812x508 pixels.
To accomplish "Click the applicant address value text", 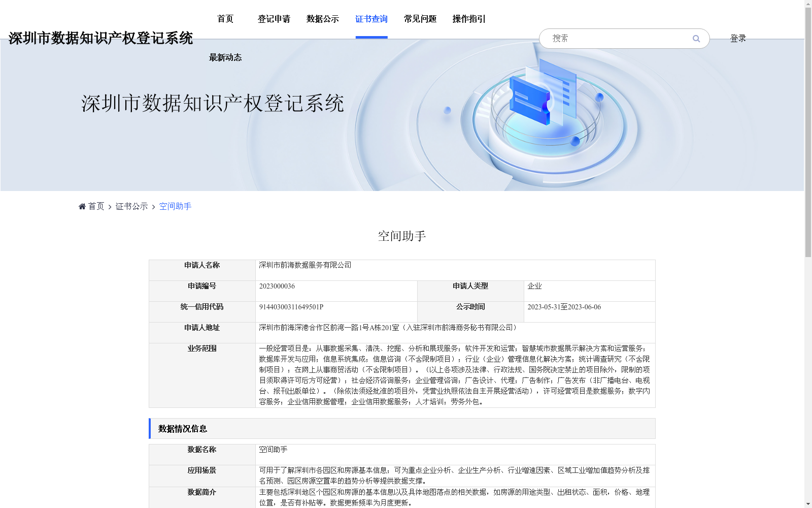I will point(389,328).
